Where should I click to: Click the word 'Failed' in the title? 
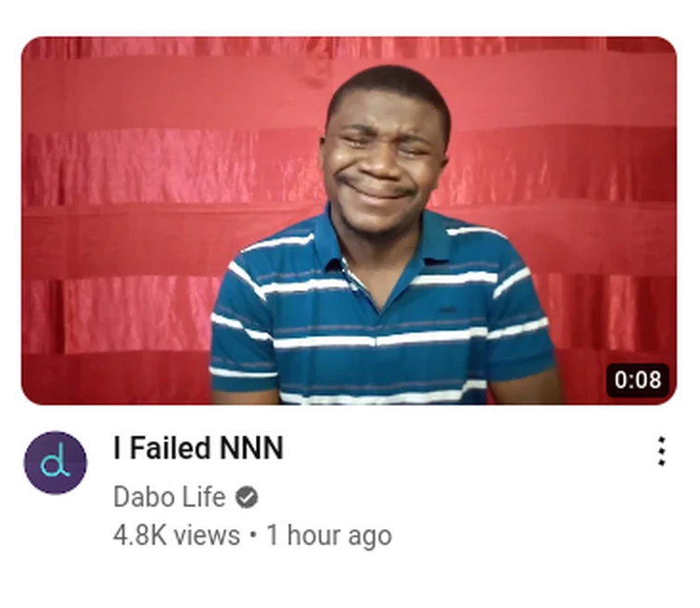pos(170,448)
